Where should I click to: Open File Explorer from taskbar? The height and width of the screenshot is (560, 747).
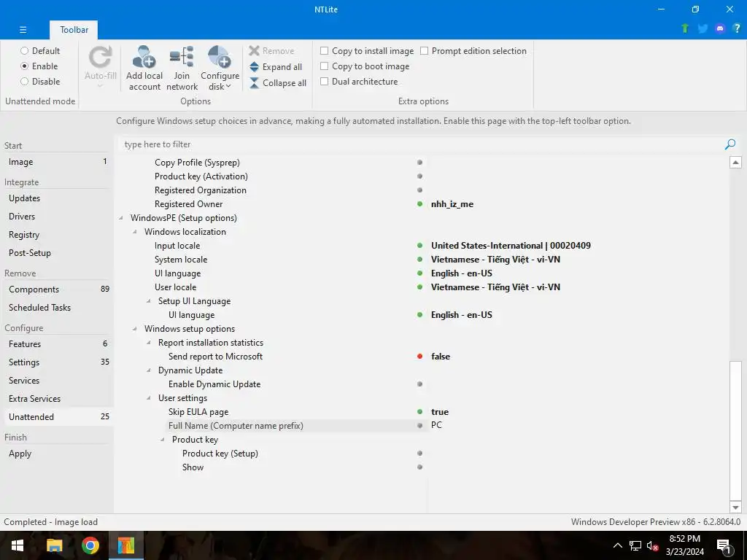click(54, 545)
